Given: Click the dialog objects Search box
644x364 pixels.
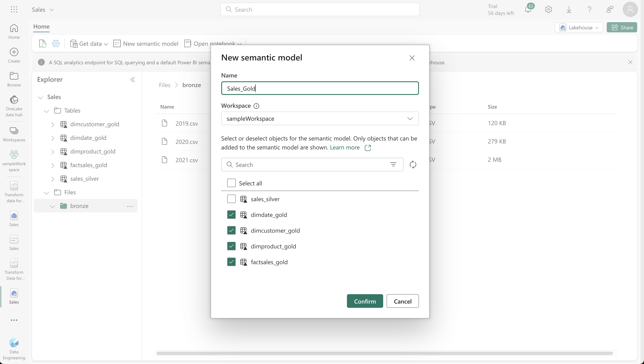Looking at the screenshot, I should 312,165.
